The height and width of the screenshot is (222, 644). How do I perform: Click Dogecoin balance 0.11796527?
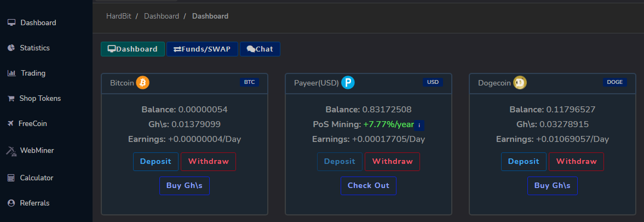pos(571,110)
